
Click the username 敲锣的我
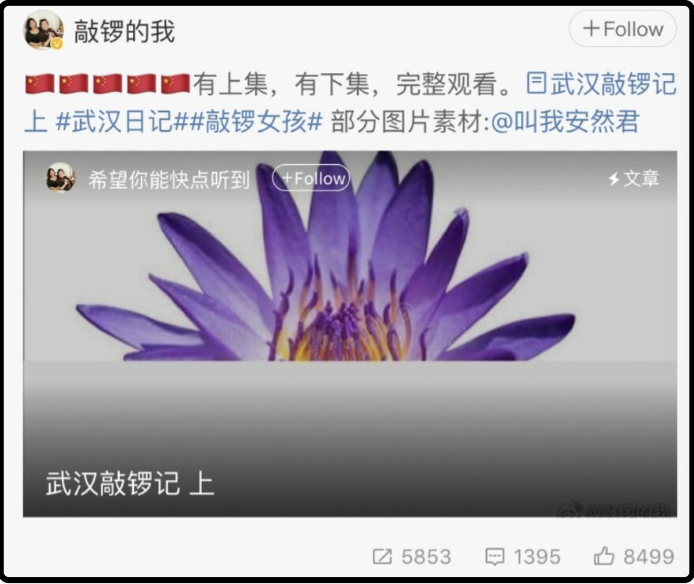tap(124, 31)
